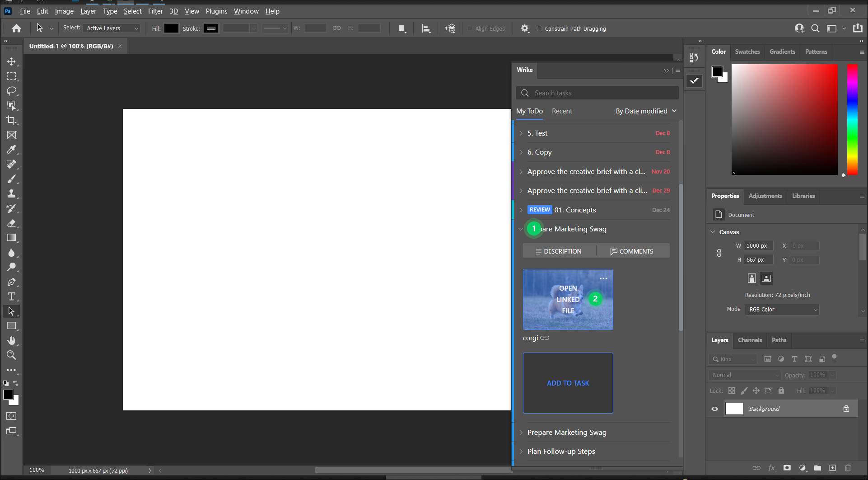Image resolution: width=868 pixels, height=480 pixels.
Task: Select the Brush tool
Action: point(12,179)
